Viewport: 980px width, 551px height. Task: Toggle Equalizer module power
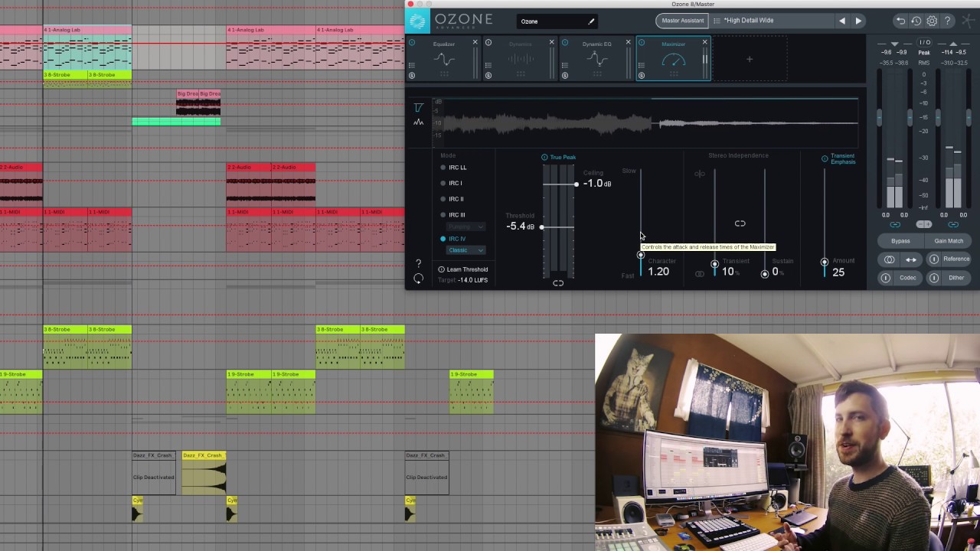[412, 43]
